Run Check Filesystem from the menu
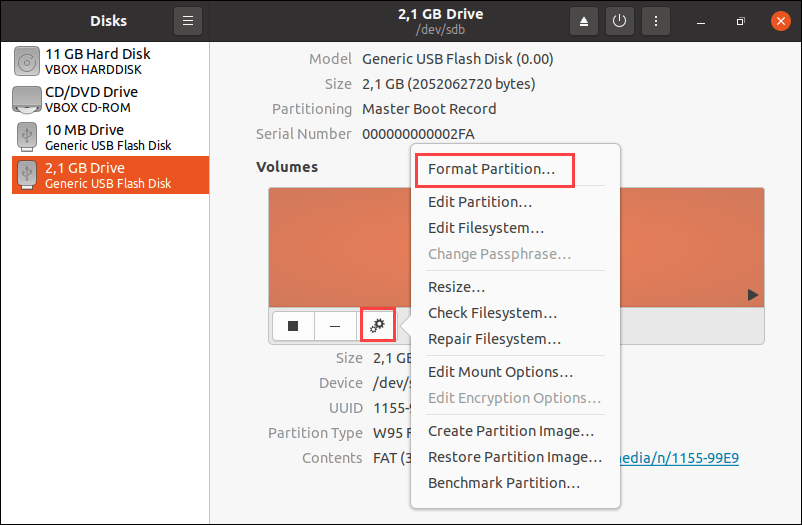 (492, 313)
